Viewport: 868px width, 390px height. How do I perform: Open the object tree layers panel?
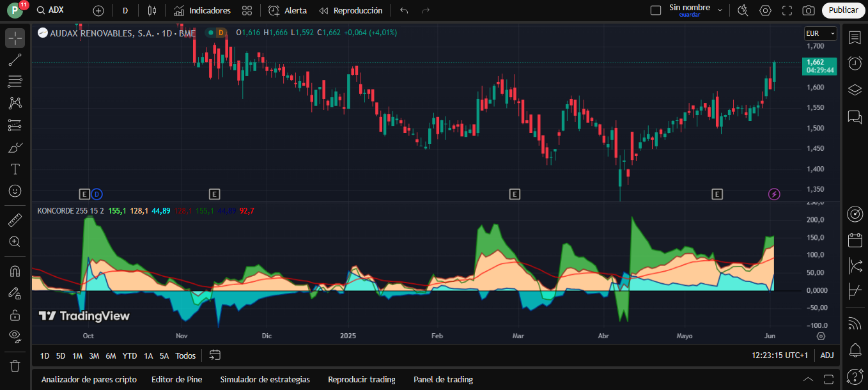(x=855, y=90)
